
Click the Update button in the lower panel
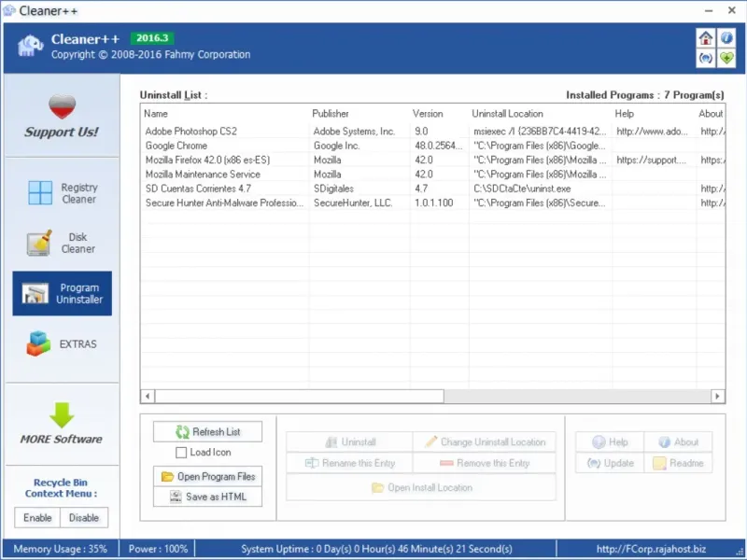click(610, 463)
